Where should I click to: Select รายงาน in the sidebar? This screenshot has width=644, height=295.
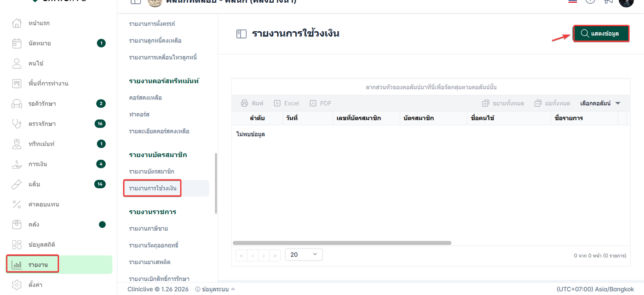pos(59,265)
